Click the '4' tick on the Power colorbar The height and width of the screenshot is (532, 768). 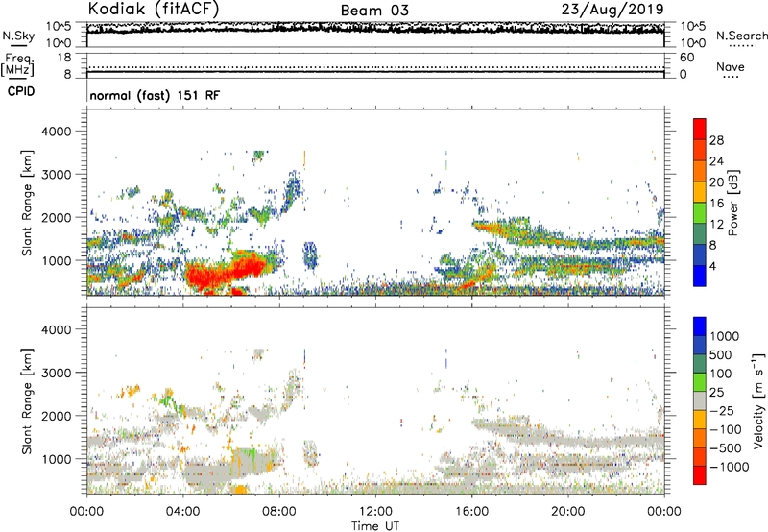click(x=712, y=266)
